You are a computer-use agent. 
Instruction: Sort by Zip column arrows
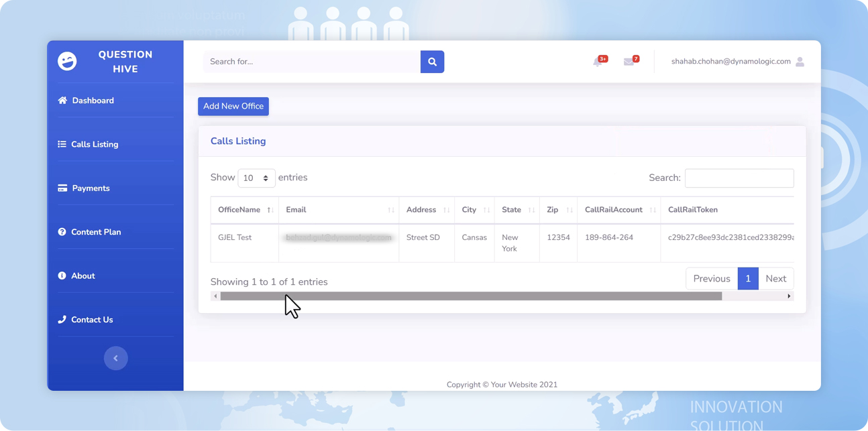coord(569,210)
